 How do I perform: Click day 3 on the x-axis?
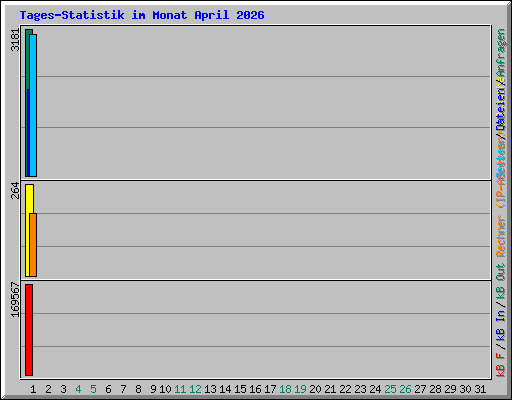pos(63,389)
